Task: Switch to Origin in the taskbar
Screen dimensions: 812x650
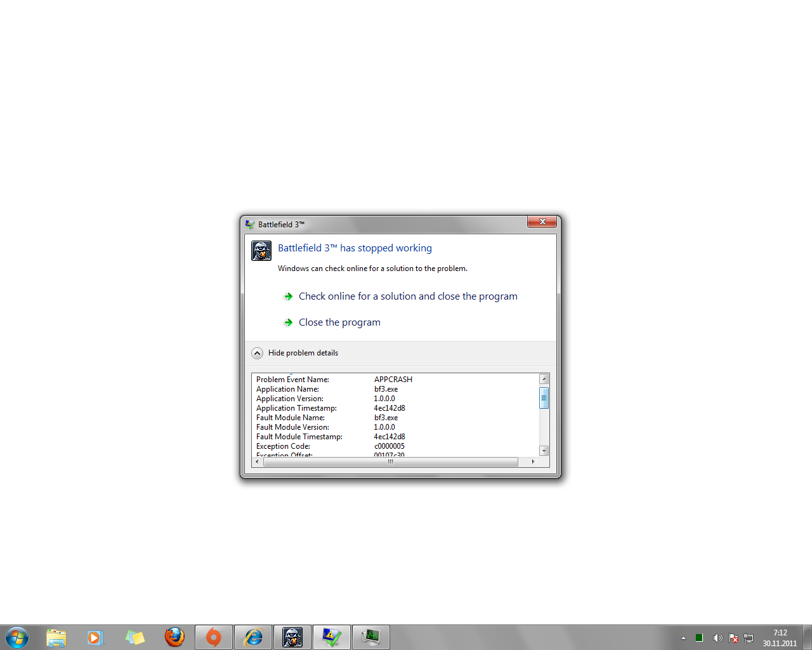Action: (x=214, y=637)
